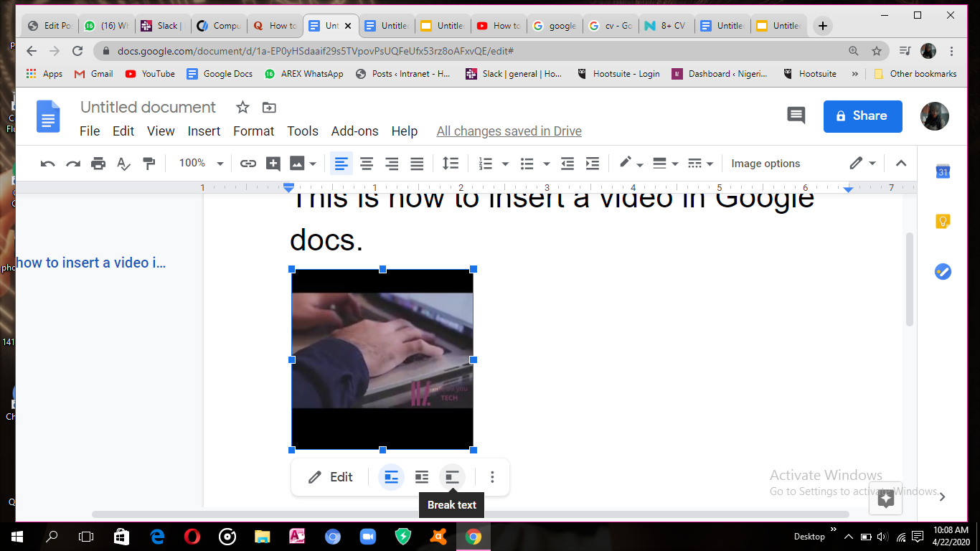Open the zoom 100% dropdown
Viewport: 980px width, 551px height.
[x=201, y=164]
